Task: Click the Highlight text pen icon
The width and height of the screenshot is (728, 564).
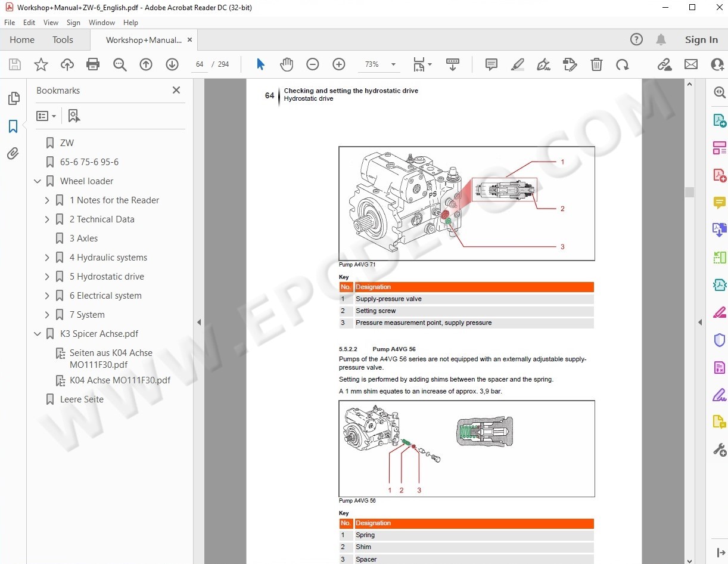Action: point(517,64)
